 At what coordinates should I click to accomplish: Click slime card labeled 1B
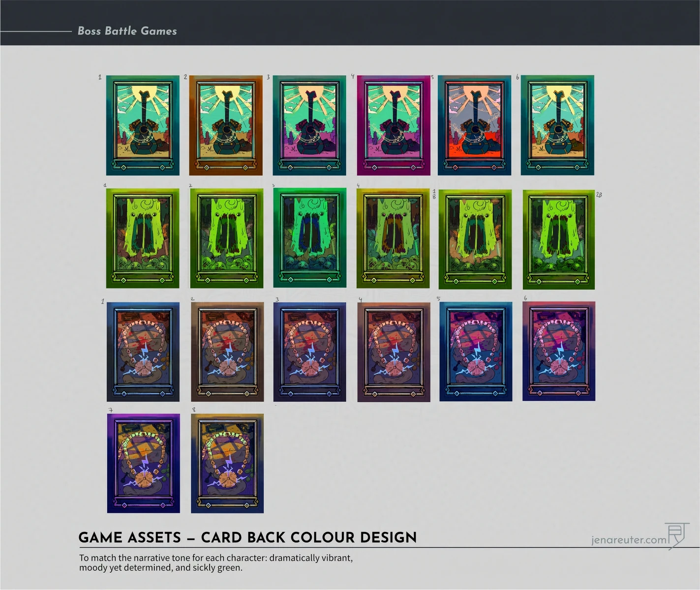point(475,239)
